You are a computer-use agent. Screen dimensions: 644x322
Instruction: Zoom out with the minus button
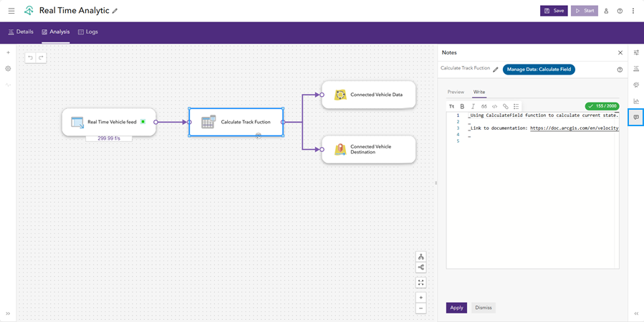coord(421,308)
